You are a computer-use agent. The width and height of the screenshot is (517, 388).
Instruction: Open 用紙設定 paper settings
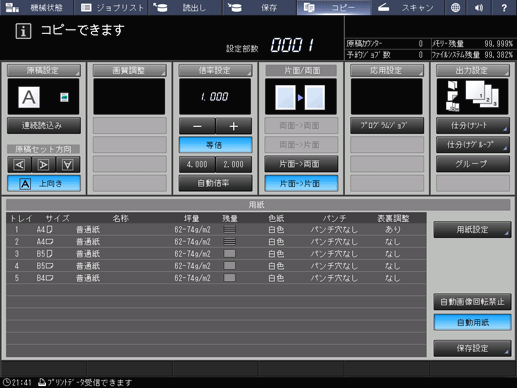coord(472,229)
